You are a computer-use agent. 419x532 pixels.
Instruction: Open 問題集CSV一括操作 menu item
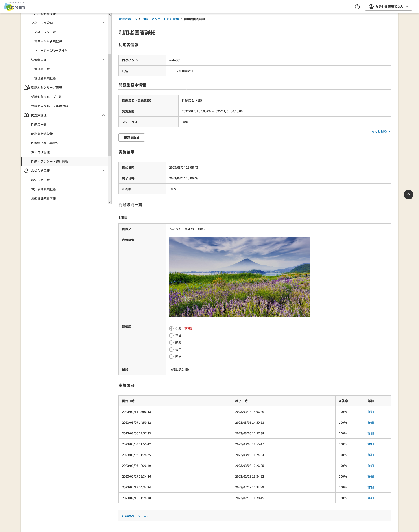[45, 143]
